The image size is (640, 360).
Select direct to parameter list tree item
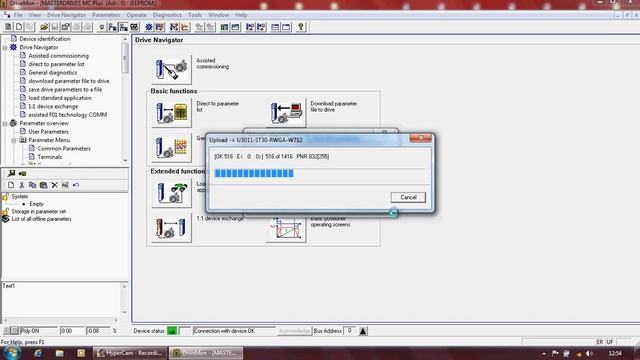56,64
